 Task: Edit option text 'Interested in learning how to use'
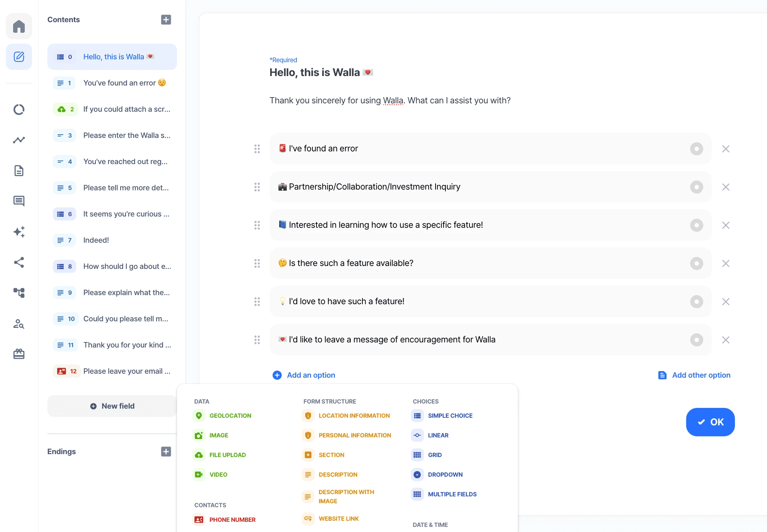tap(386, 225)
